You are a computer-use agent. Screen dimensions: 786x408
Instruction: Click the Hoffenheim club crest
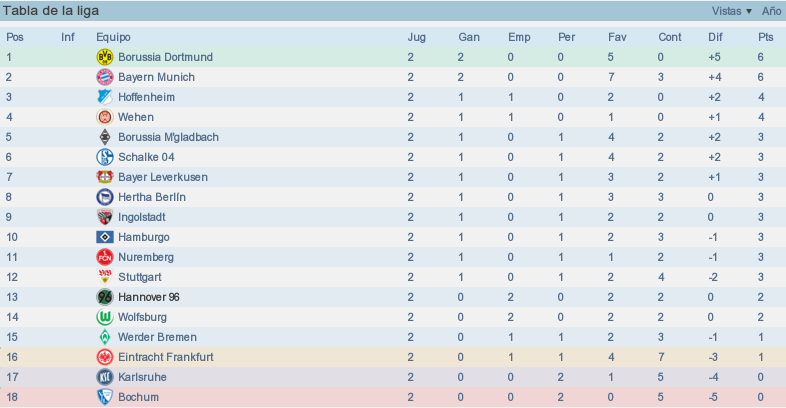click(x=105, y=97)
